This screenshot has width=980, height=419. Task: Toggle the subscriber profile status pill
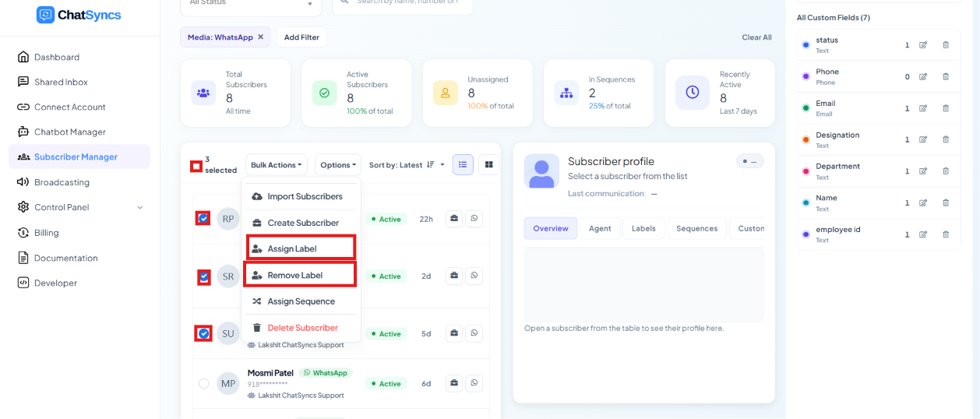pyautogui.click(x=750, y=161)
